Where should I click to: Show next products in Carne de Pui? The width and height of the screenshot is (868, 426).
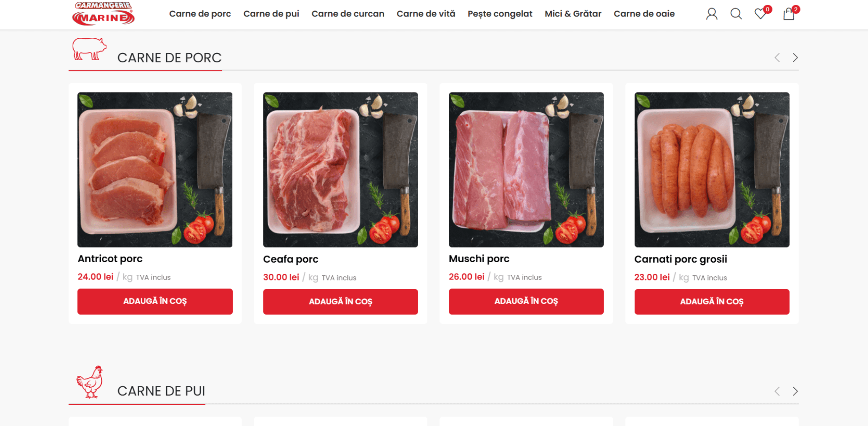point(795,391)
